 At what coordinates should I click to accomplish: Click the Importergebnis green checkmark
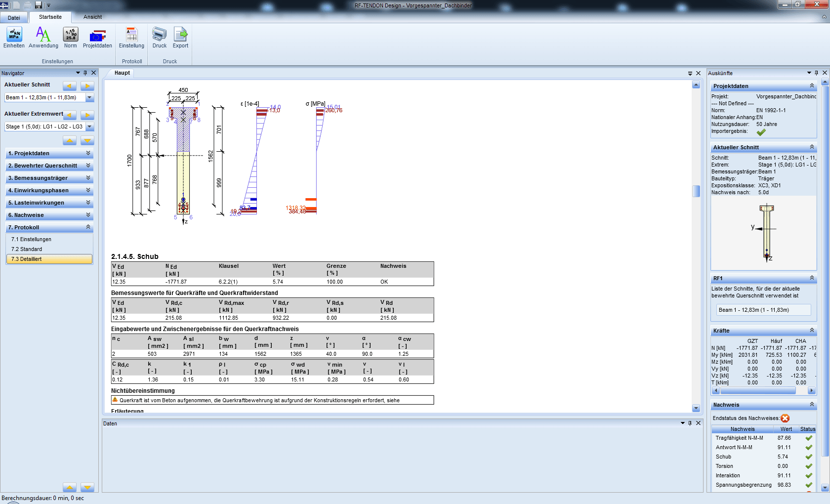click(x=761, y=132)
